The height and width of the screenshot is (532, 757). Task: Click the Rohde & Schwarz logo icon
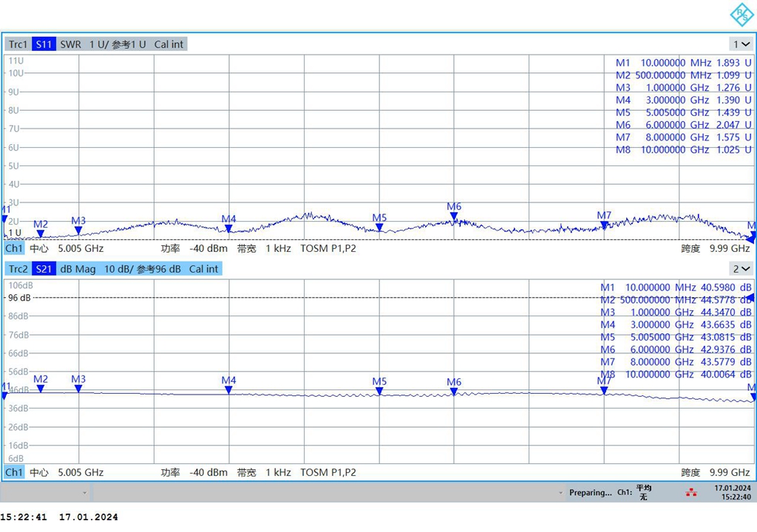(741, 15)
